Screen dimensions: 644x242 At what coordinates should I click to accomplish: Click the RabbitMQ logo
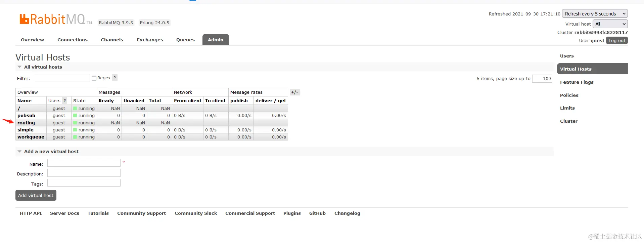(55, 19)
